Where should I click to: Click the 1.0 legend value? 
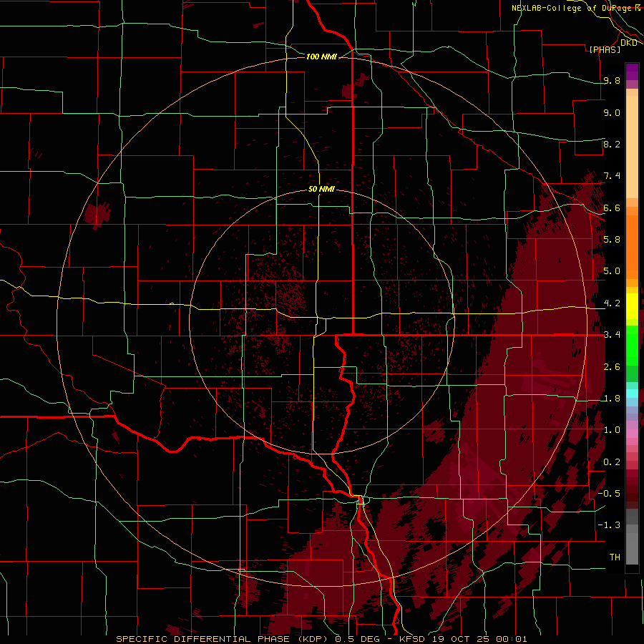[x=612, y=430]
